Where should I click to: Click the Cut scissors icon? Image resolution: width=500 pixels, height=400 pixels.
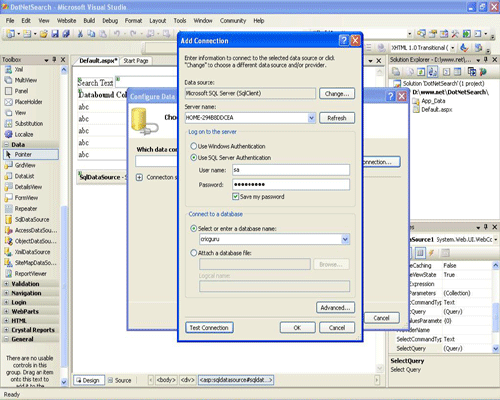click(80, 33)
